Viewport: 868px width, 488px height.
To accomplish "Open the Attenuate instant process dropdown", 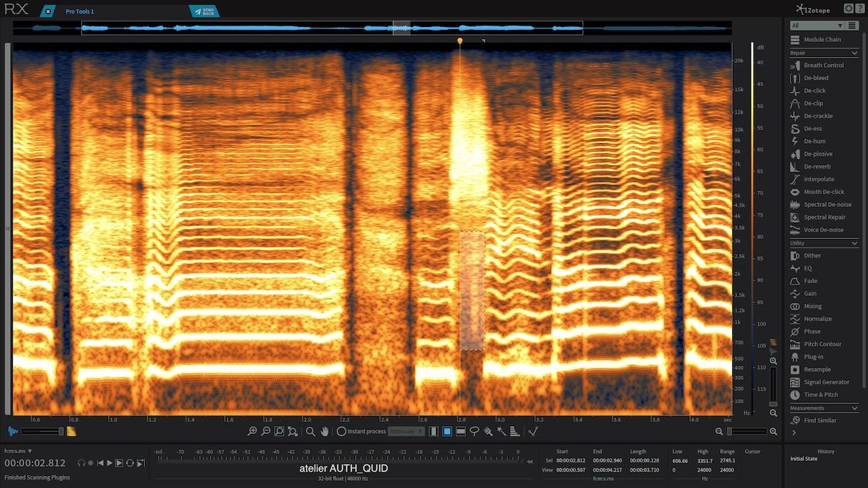I will 406,432.
